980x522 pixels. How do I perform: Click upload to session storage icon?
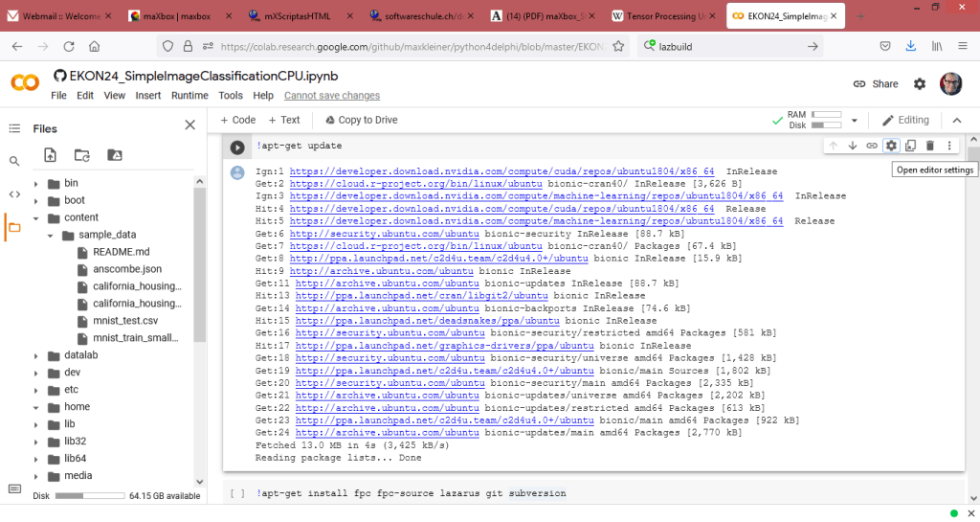tap(51, 155)
